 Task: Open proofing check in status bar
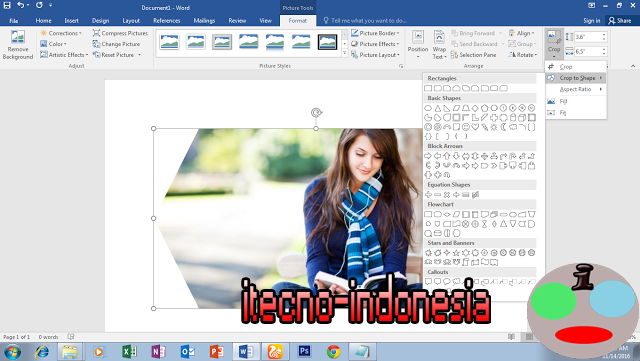(x=71, y=337)
